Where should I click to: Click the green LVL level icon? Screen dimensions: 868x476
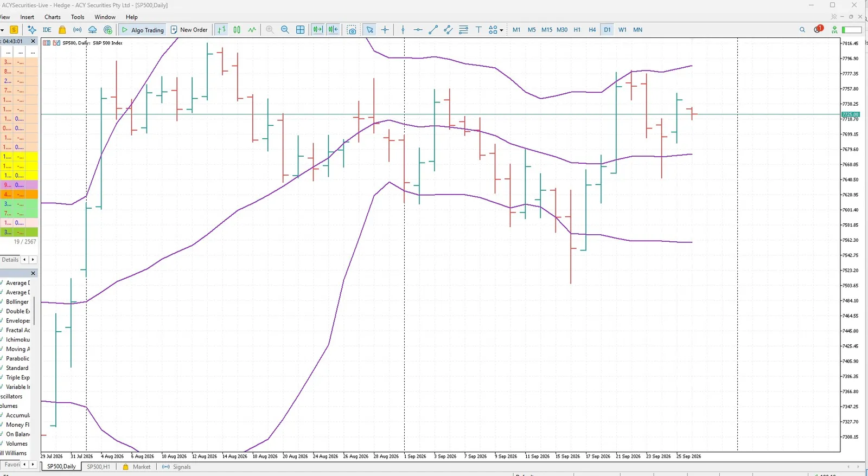835,30
